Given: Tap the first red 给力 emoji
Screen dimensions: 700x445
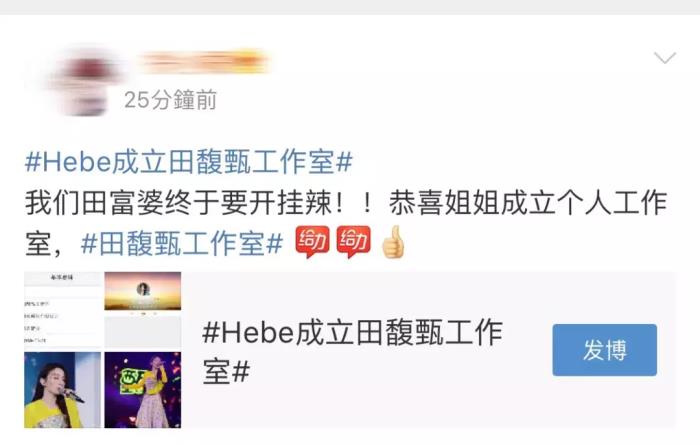Looking at the screenshot, I should pos(312,242).
